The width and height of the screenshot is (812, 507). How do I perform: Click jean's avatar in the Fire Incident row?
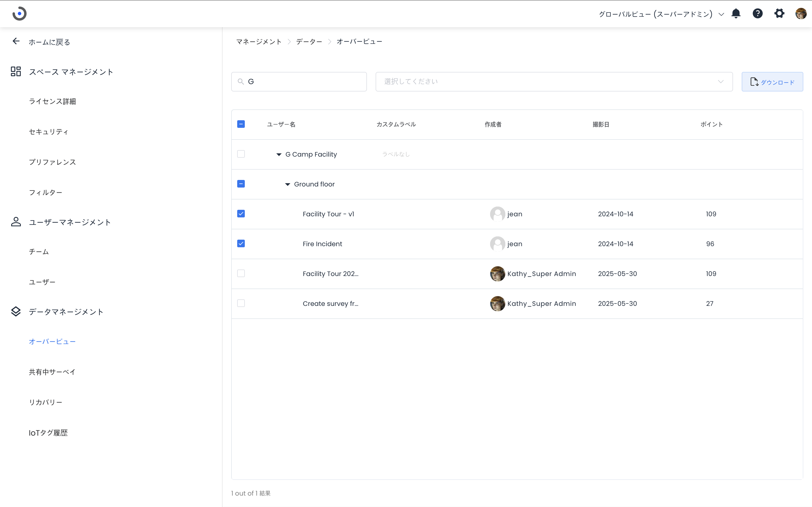[x=497, y=244]
